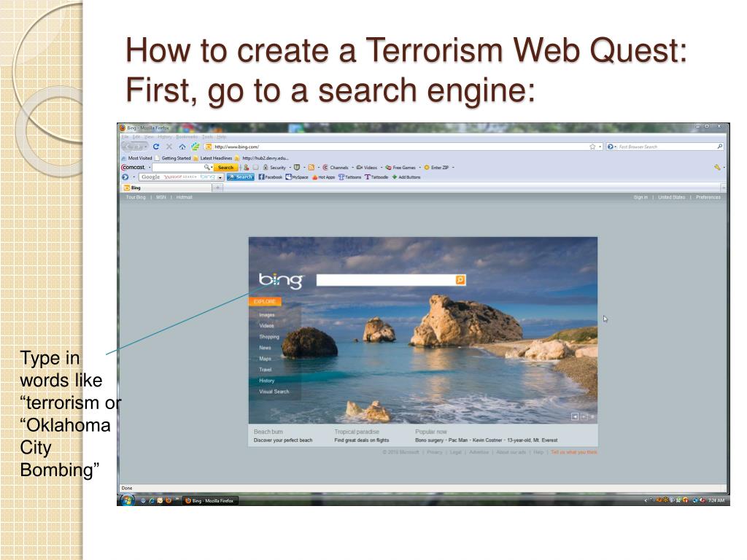Expand the bookmark star dropdown arrow
The width and height of the screenshot is (747, 560).
click(x=600, y=147)
